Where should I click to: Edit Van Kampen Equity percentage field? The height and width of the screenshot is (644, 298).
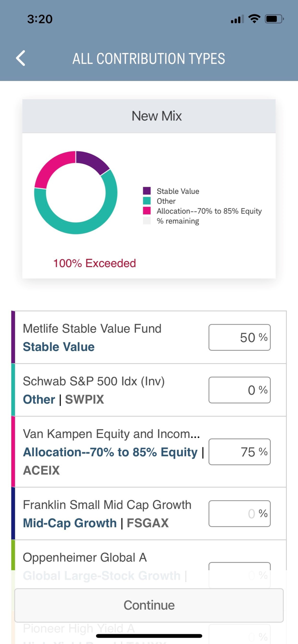239,452
